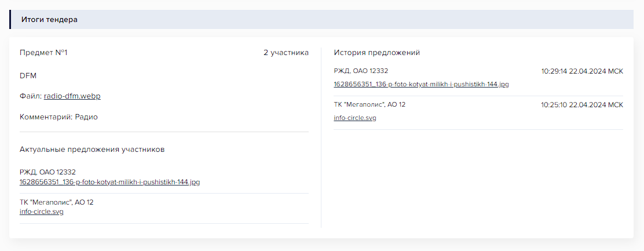Click the "Итоги тендера" section header

point(49,20)
